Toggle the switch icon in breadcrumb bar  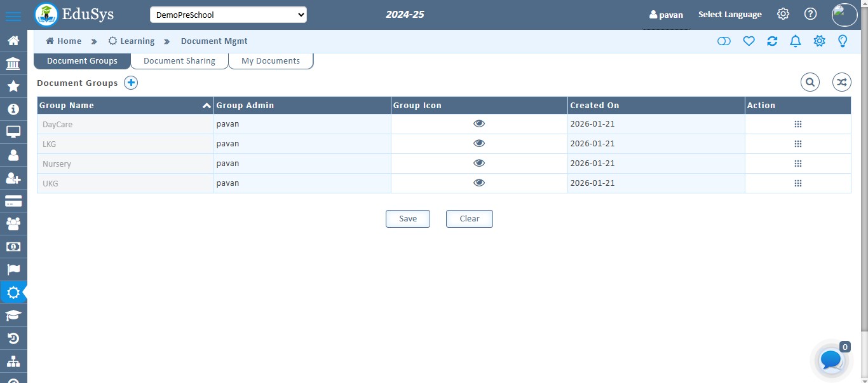pos(724,41)
